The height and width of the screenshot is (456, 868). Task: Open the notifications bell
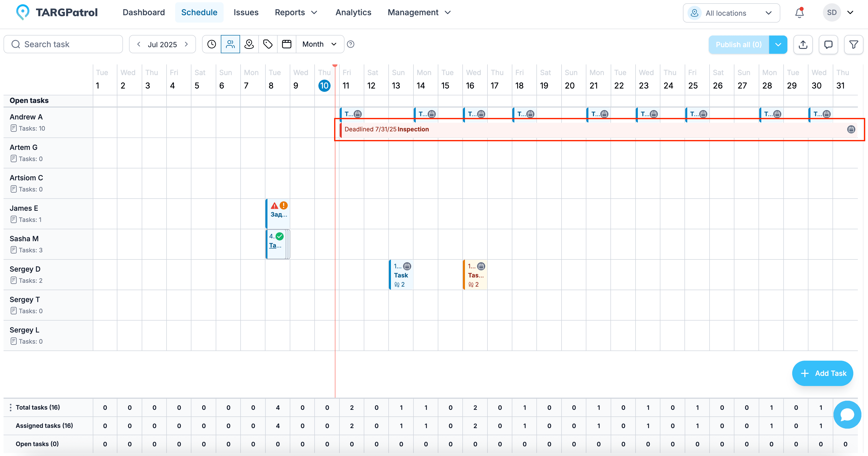pyautogui.click(x=799, y=13)
